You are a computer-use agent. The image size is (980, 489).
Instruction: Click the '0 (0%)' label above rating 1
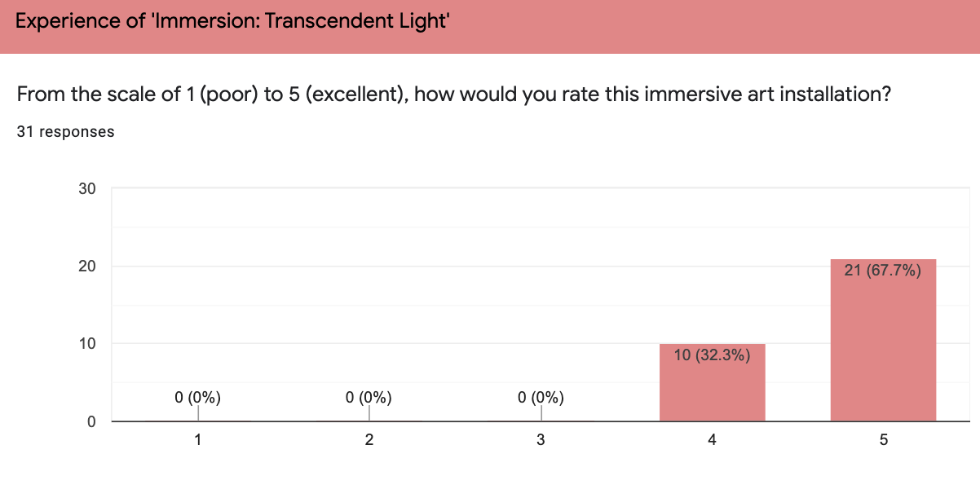198,398
